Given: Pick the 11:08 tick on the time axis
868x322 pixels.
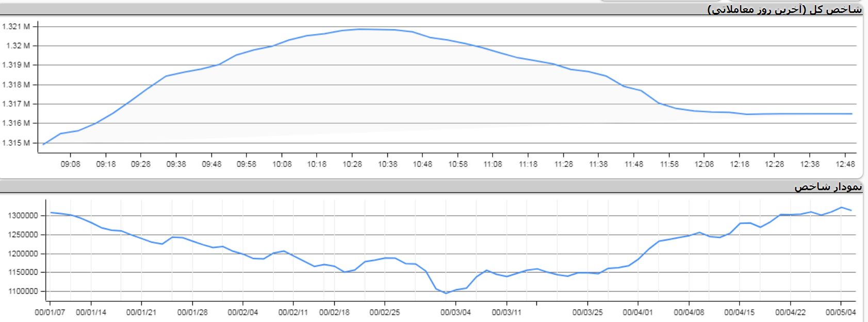Looking at the screenshot, I should (x=493, y=164).
